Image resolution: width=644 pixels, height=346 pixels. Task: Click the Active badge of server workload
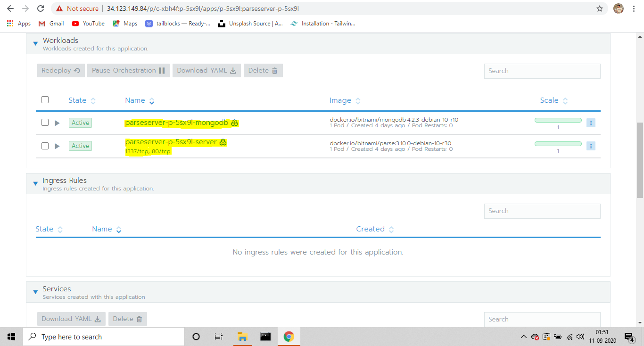(x=80, y=146)
